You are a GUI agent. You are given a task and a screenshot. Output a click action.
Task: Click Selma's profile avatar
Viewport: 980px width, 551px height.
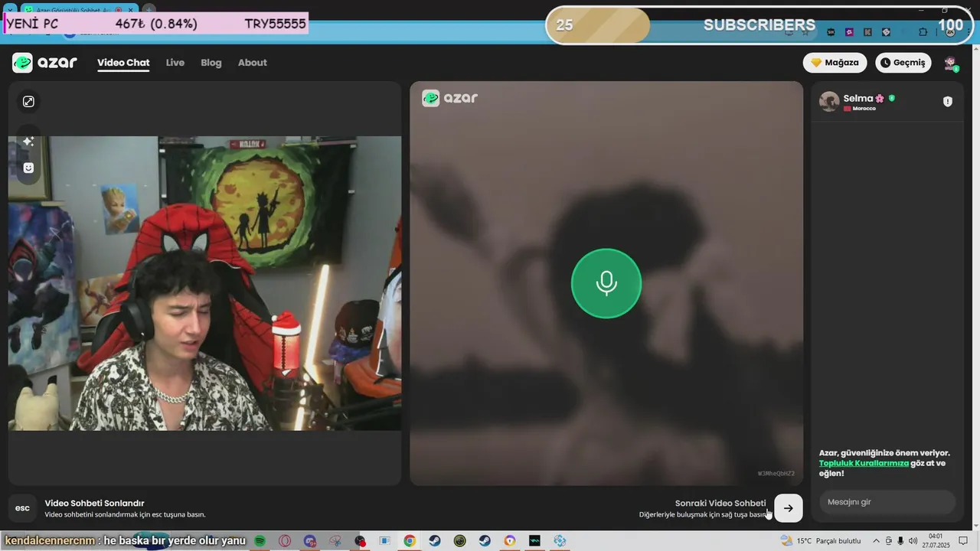[x=829, y=102]
